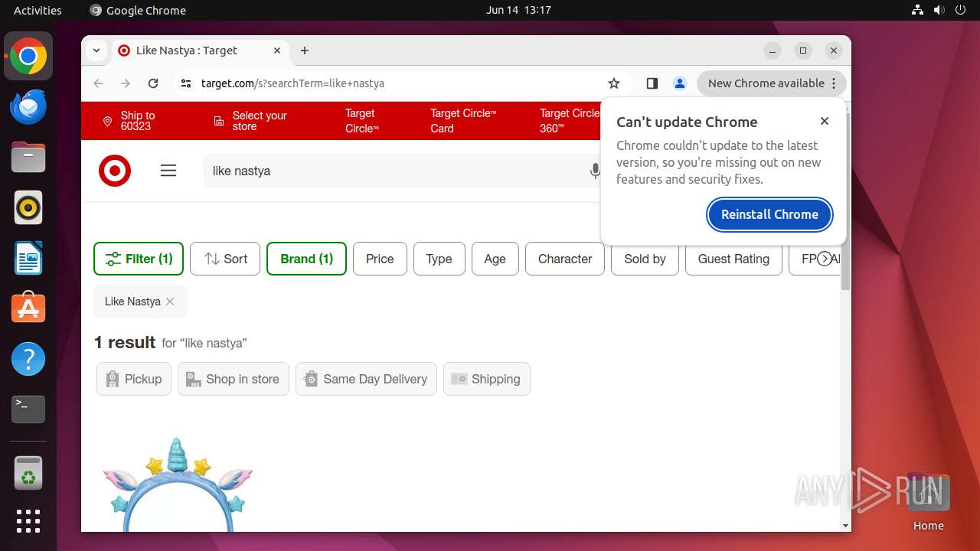Toggle Same Day Delivery option
980x551 pixels.
[366, 379]
